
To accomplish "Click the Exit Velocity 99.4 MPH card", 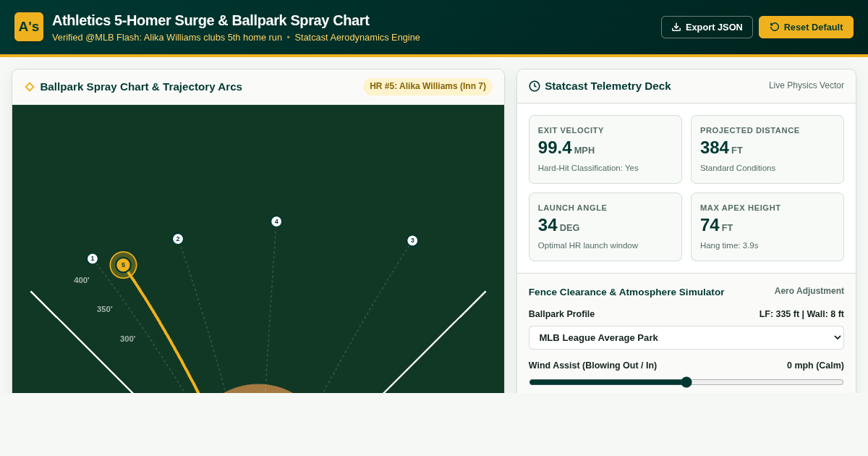I will [x=605, y=149].
